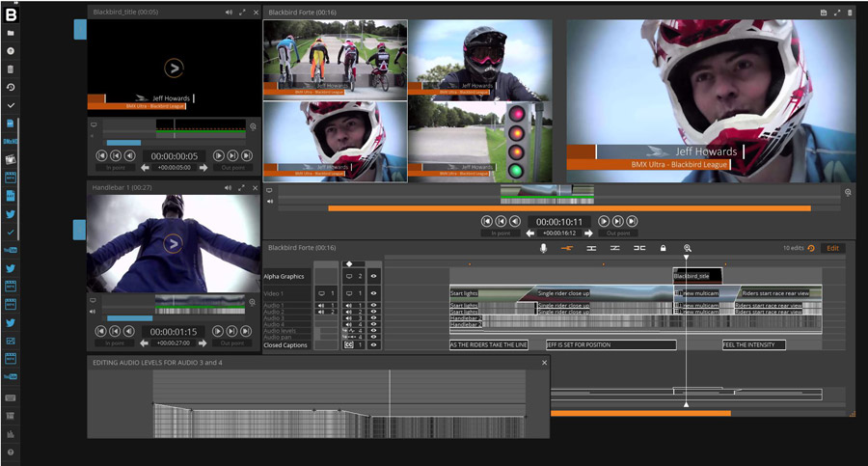
Task: Select caption 'AS THE RIDERS TAKE THE LINE'
Action: coord(489,344)
